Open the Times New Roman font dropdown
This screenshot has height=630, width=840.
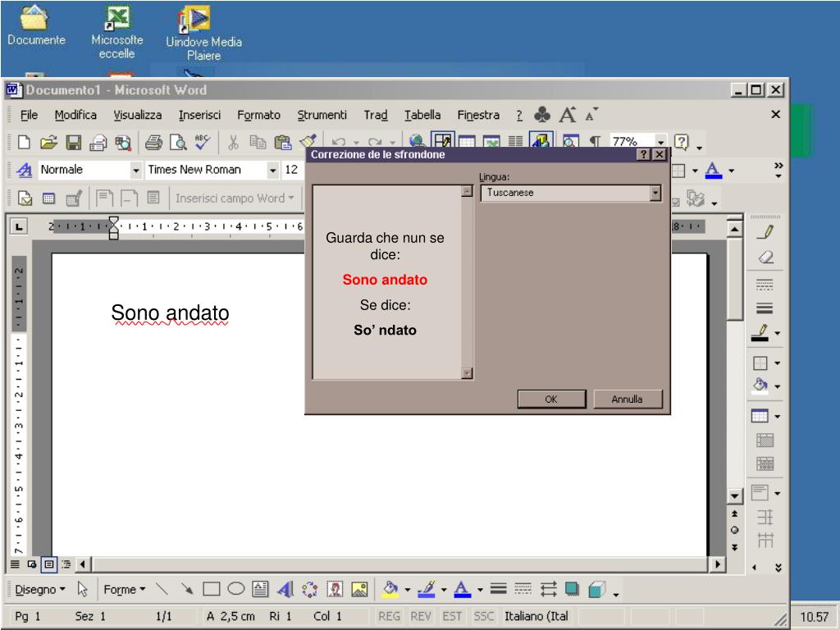click(273, 171)
